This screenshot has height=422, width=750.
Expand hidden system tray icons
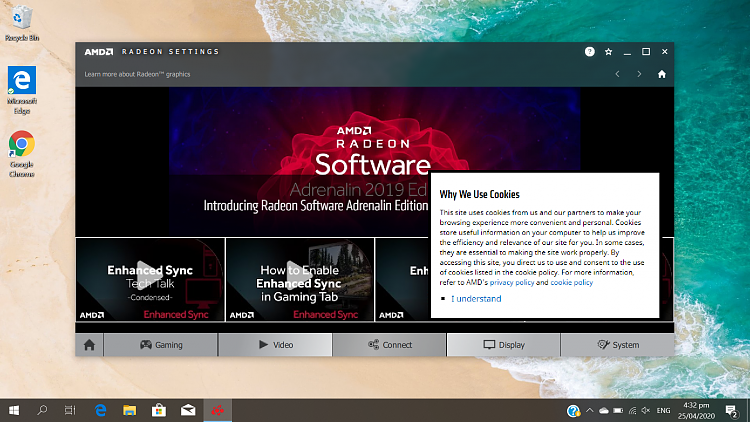(590, 411)
